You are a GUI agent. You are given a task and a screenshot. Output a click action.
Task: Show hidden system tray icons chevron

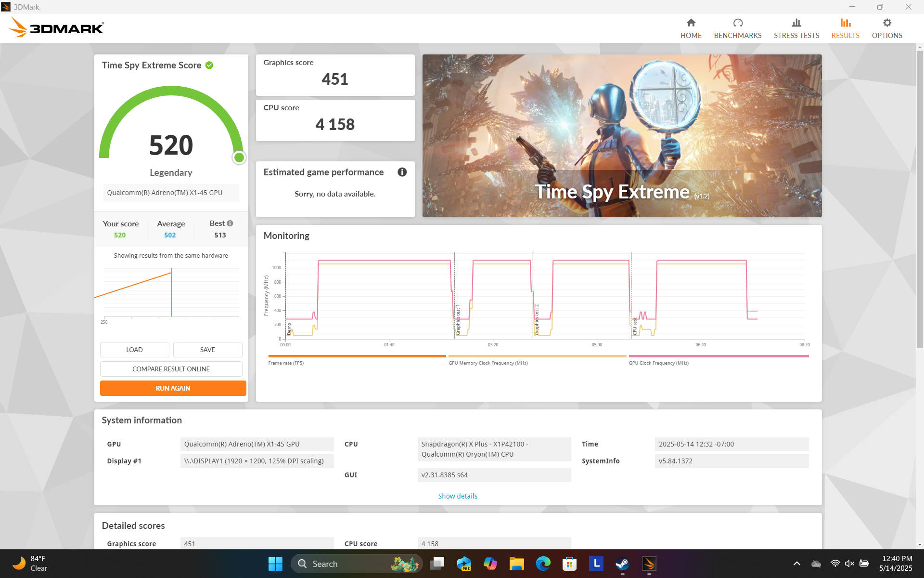pyautogui.click(x=796, y=564)
